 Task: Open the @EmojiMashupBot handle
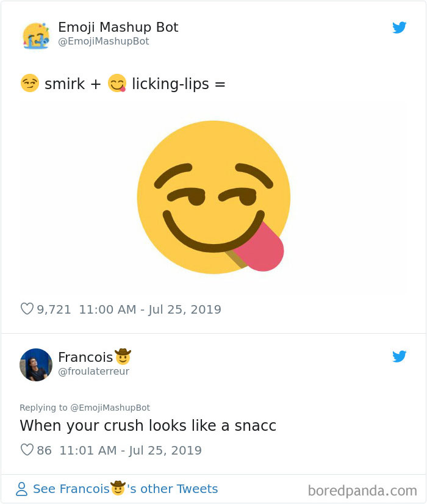[102, 41]
